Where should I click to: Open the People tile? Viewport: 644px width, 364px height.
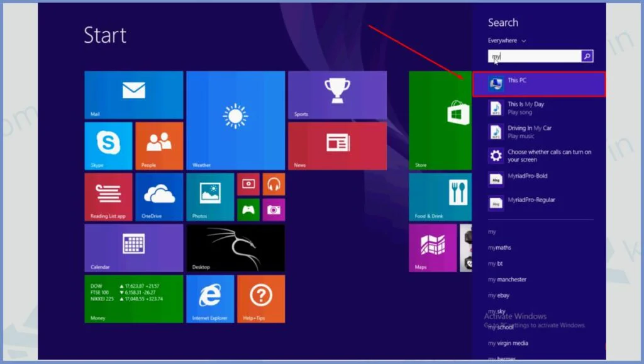[x=159, y=145]
